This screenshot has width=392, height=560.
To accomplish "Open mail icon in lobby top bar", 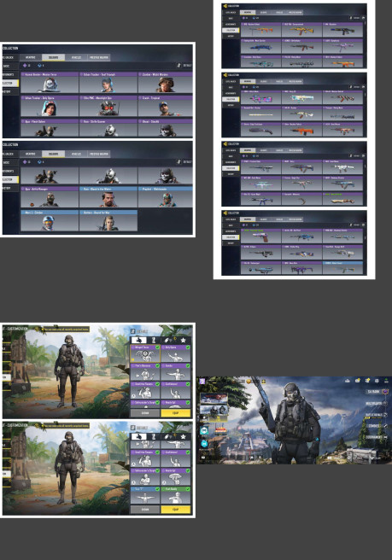I will coord(357,381).
